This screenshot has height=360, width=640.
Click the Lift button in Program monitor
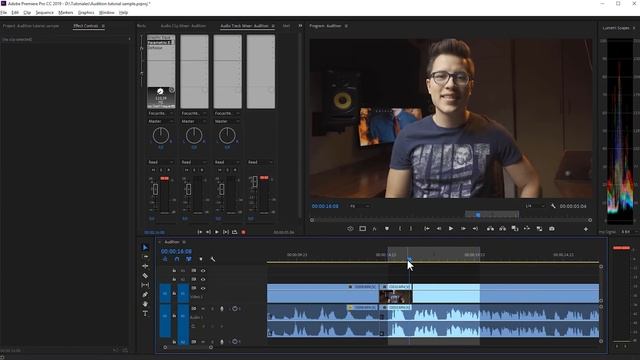point(490,229)
